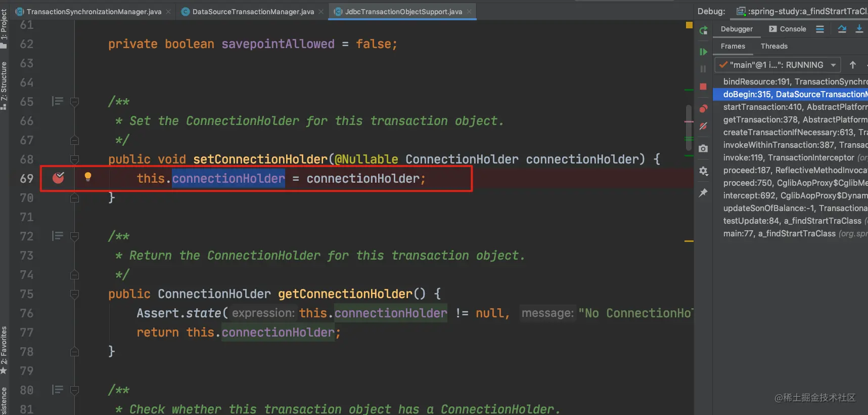Stop the debug session with red square
This screenshot has height=415, width=868.
(x=703, y=87)
